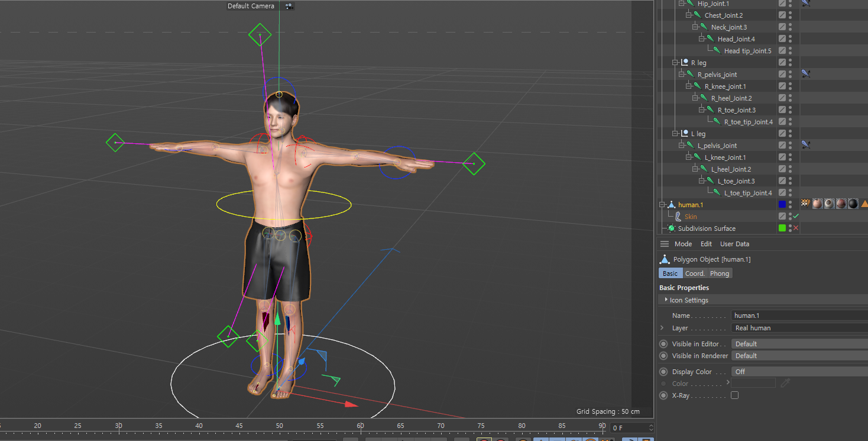Switch to the Coord. tab

[695, 273]
